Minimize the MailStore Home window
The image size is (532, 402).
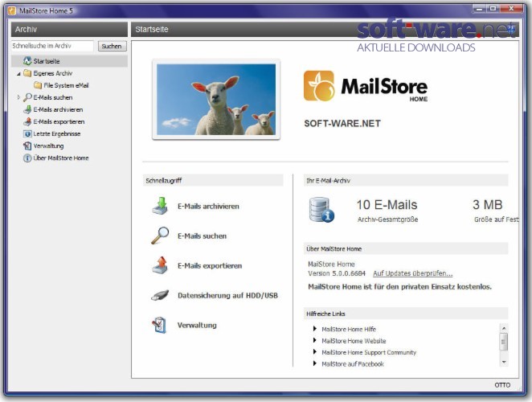(479, 9)
